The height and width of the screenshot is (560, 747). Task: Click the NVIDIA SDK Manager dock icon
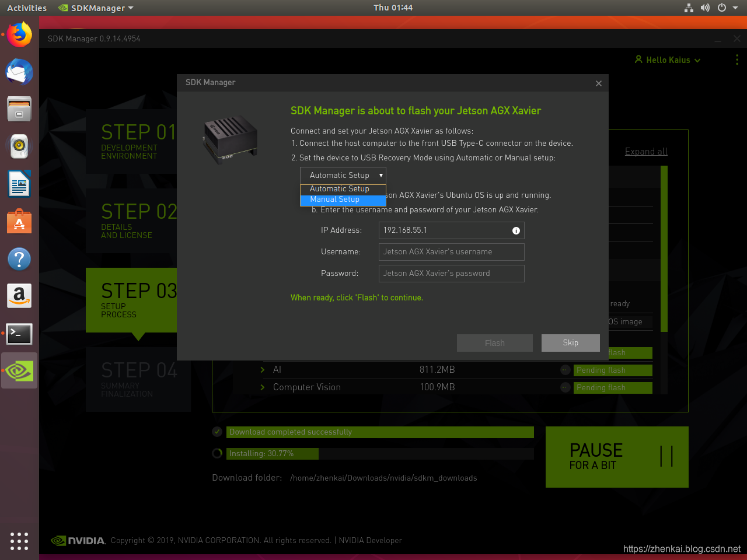[x=19, y=371]
